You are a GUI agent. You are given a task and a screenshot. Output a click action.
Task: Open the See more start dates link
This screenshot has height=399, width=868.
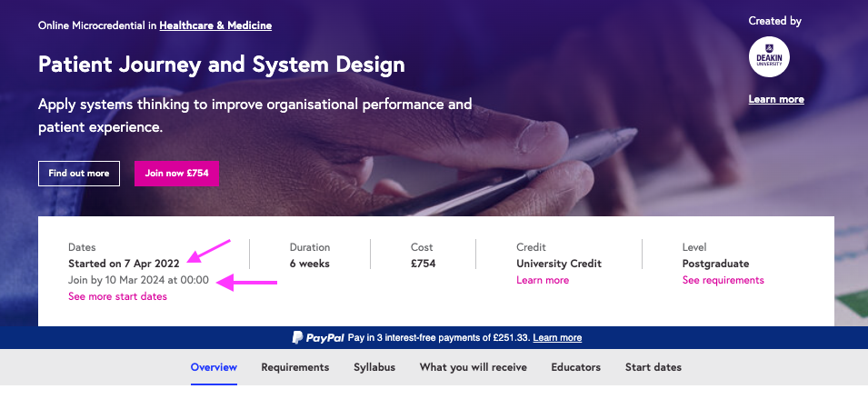click(117, 296)
